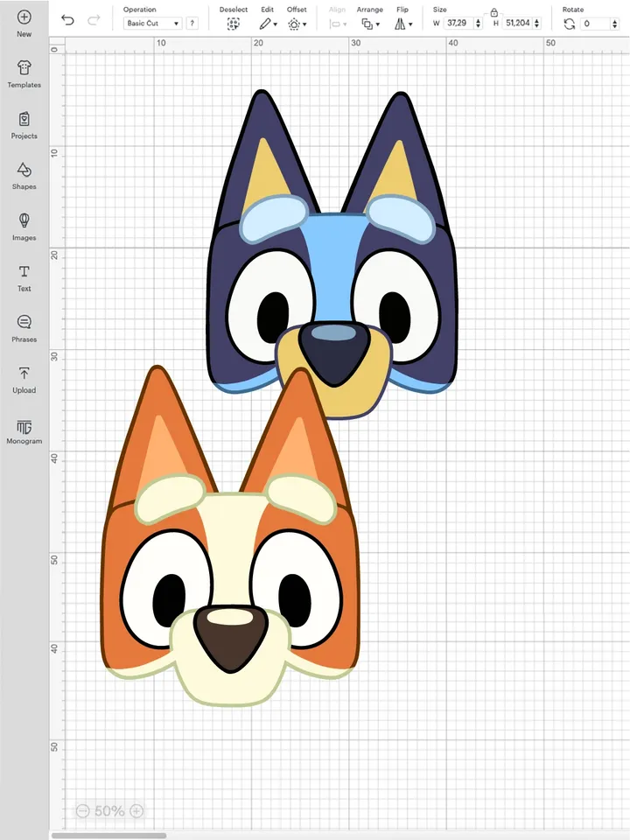The width and height of the screenshot is (630, 840).
Task: Toggle the size aspect ratio lock
Action: point(494,12)
